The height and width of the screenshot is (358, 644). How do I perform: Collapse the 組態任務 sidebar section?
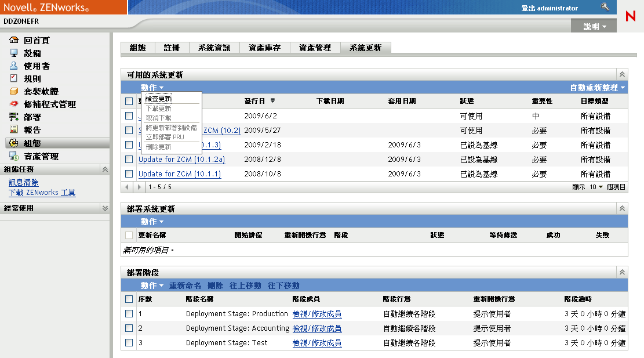coord(105,169)
